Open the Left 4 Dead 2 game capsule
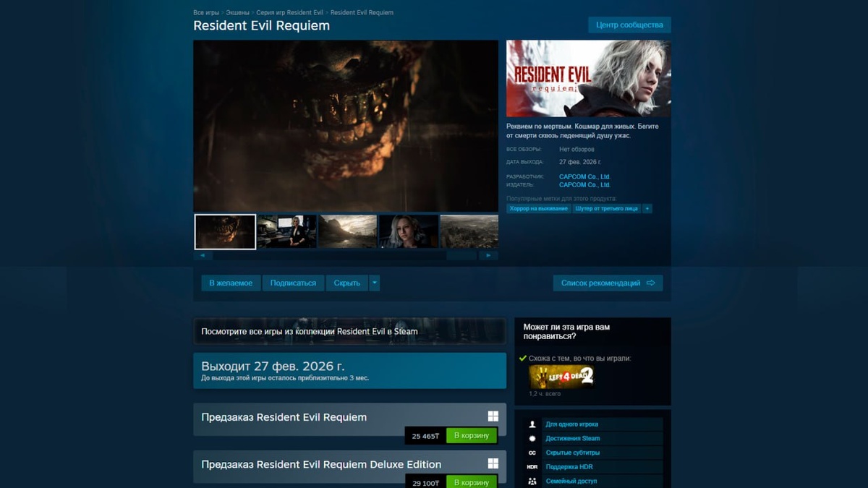This screenshot has height=488, width=868. coord(562,376)
